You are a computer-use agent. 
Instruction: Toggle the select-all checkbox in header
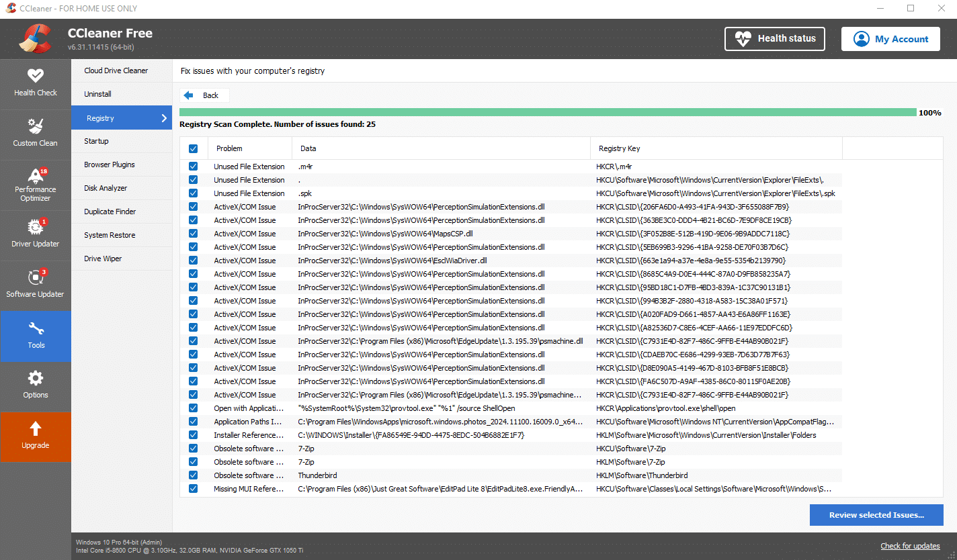tap(194, 148)
